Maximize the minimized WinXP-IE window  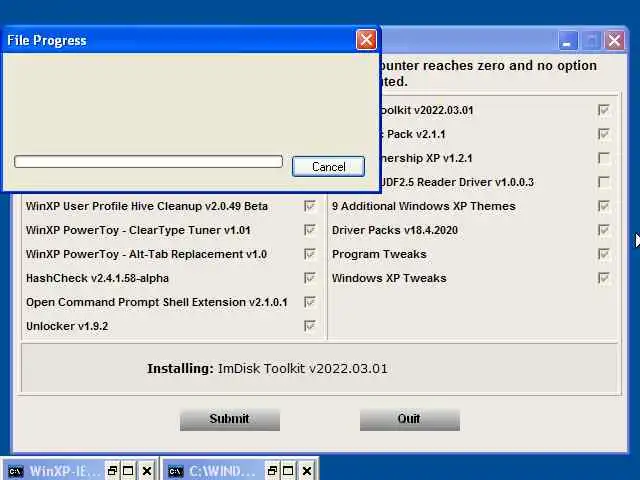tap(128, 471)
